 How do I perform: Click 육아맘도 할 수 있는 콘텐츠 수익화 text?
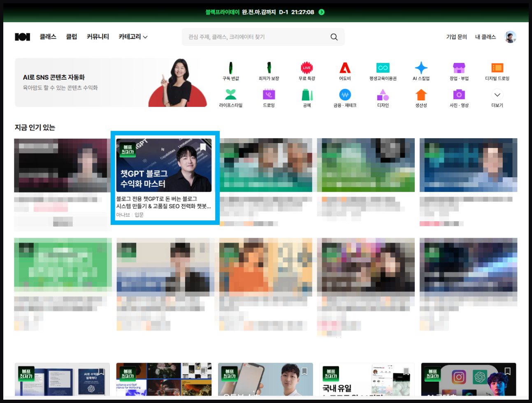click(60, 88)
